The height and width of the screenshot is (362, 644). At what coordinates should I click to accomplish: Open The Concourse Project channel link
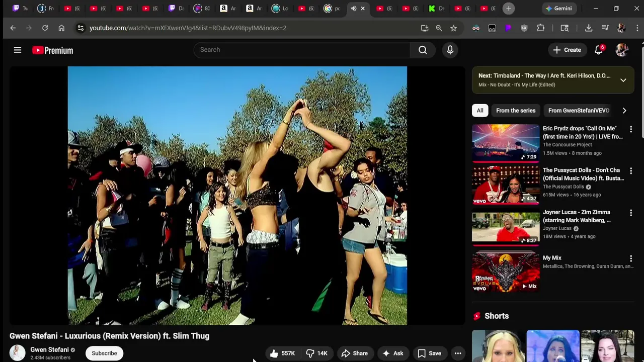[567, 145]
